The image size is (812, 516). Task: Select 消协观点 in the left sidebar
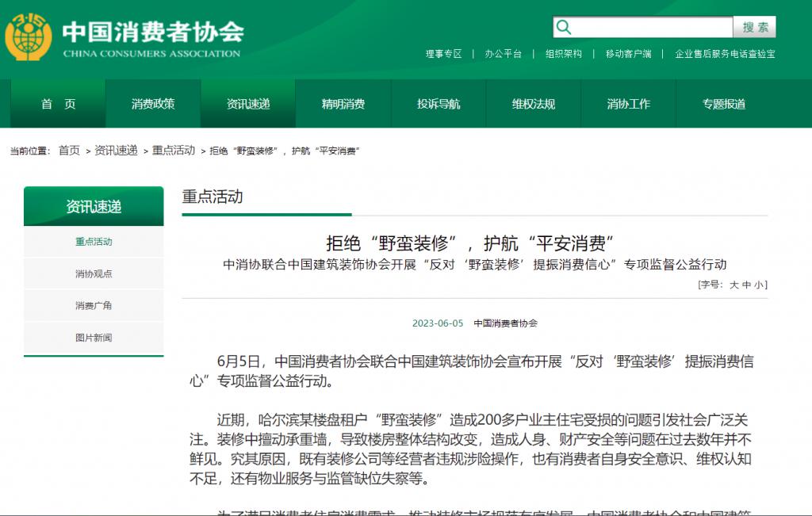(x=94, y=273)
